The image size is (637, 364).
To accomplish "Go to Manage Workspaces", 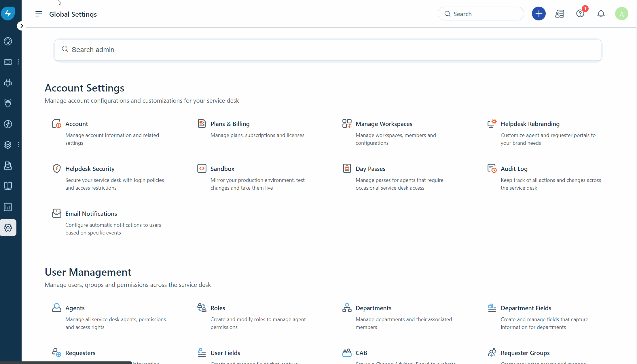I will click(384, 124).
